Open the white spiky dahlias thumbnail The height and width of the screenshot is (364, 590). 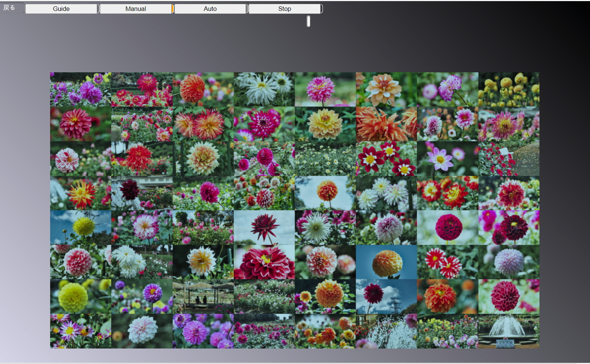pos(264,90)
